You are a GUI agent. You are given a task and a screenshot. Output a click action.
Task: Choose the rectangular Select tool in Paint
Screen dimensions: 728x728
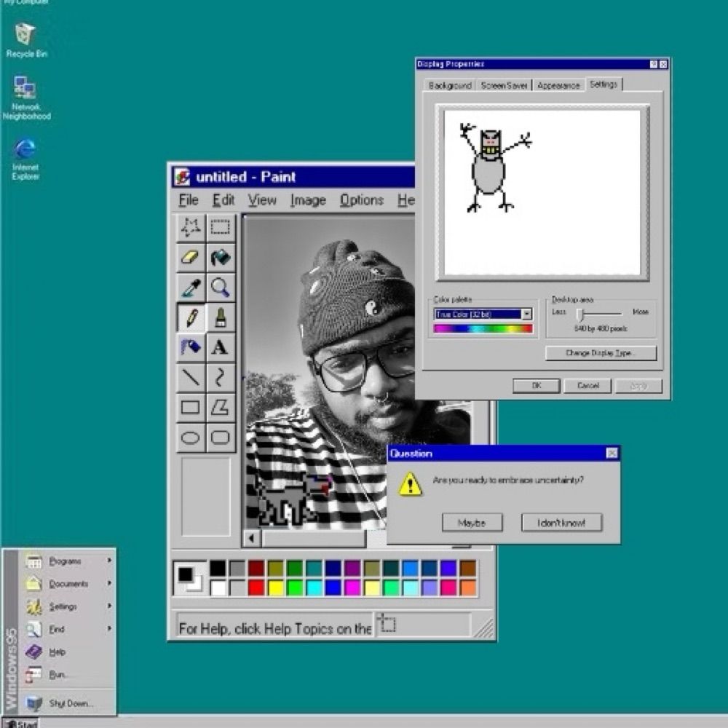pos(220,227)
